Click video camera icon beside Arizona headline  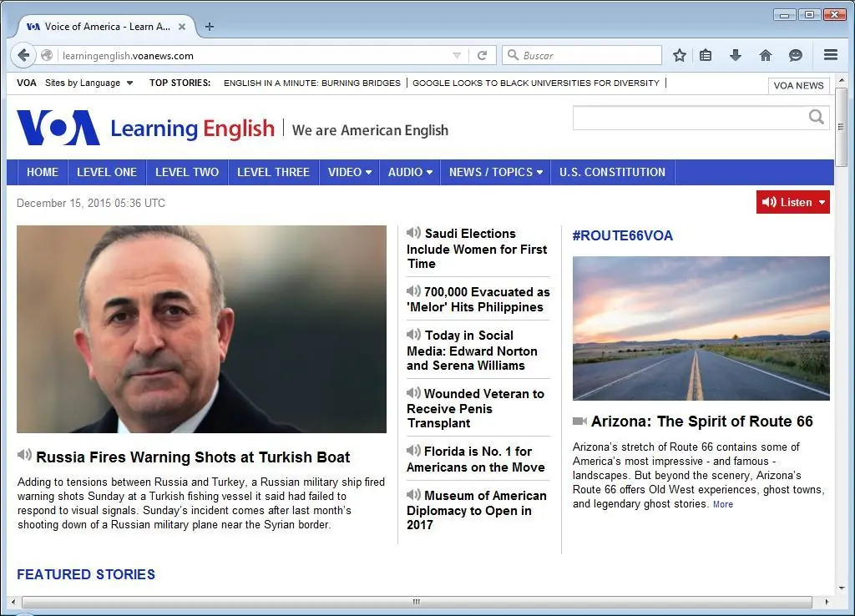[x=579, y=421]
